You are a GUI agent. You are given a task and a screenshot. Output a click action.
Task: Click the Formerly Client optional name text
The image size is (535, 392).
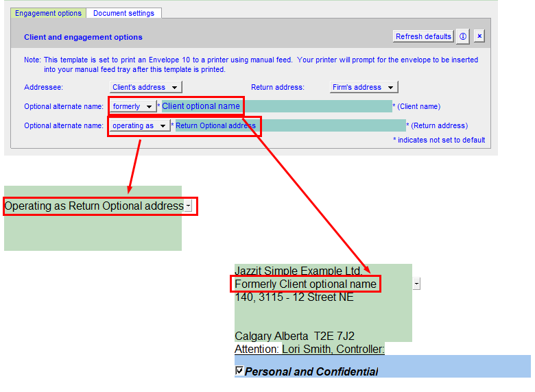[305, 284]
